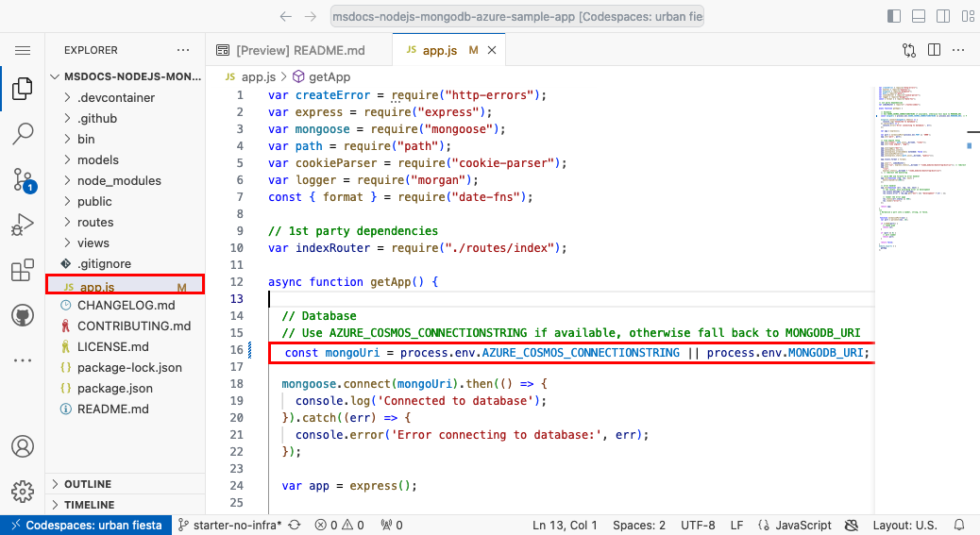Viewport: 980px width, 535px height.
Task: Split the editor to the right
Action: [934, 50]
